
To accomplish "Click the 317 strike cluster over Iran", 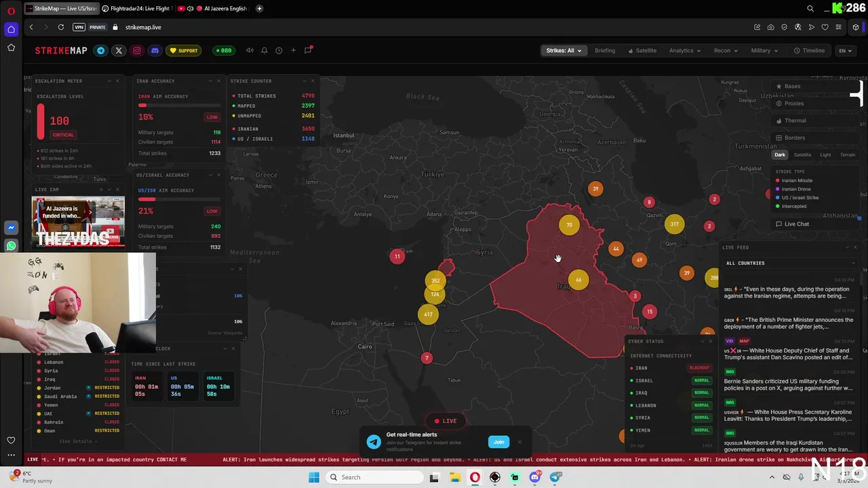I will click(674, 224).
